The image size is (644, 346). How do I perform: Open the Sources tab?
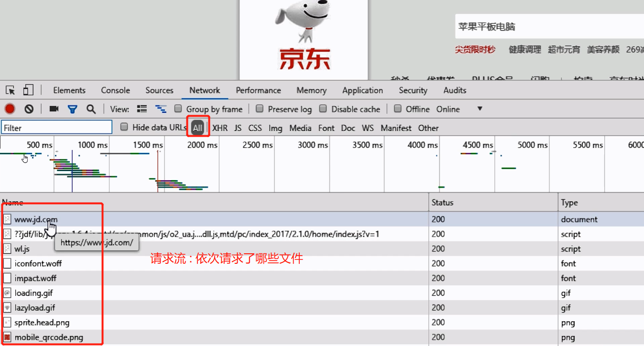point(159,90)
